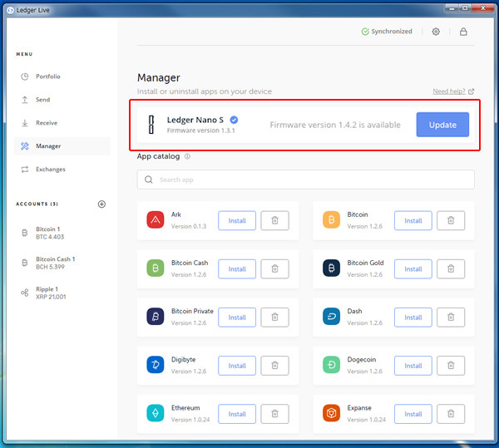The width and height of the screenshot is (499, 448).
Task: Install the Bitcoin app
Action: pos(413,220)
